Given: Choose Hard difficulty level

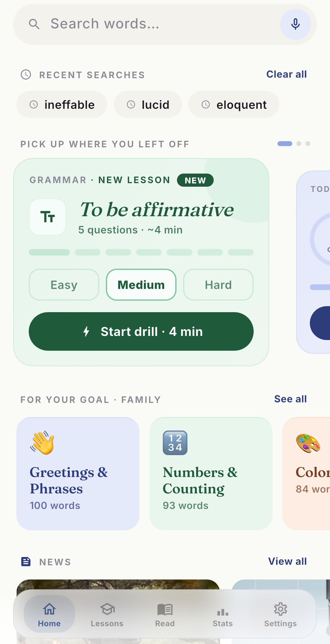Looking at the screenshot, I should pos(218,285).
